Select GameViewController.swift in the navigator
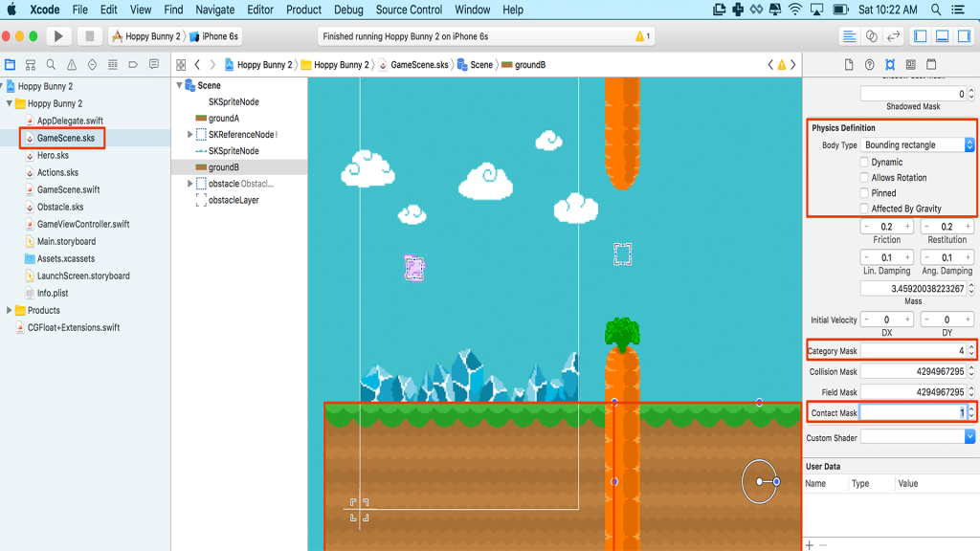The width and height of the screenshot is (980, 551). 82,224
